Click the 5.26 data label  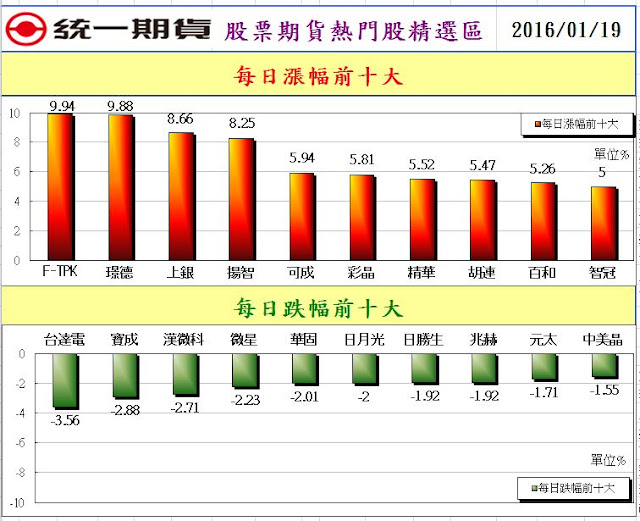point(542,169)
